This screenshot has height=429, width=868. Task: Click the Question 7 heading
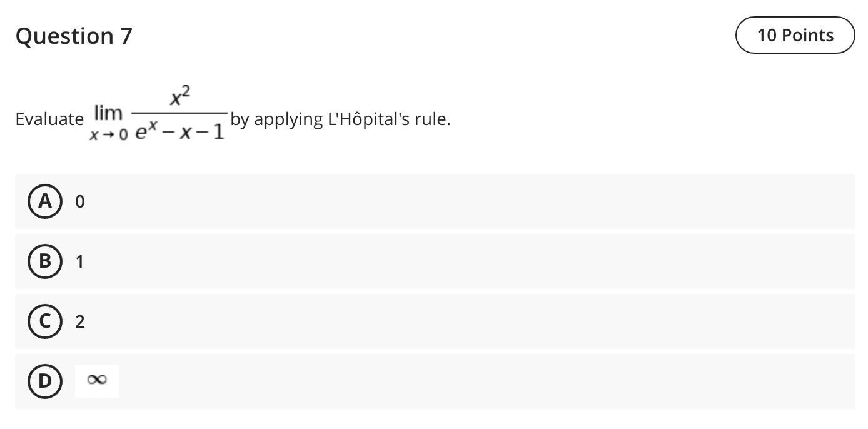pyautogui.click(x=73, y=36)
